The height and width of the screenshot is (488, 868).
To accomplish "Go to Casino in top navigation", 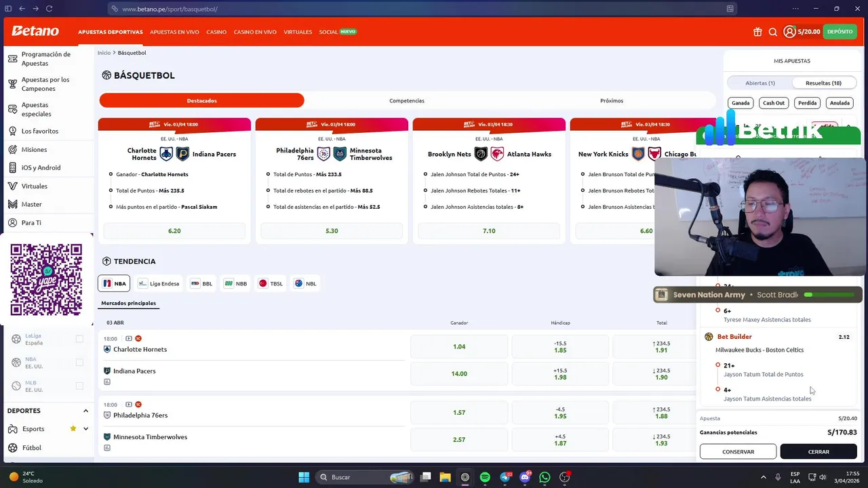I will (216, 32).
